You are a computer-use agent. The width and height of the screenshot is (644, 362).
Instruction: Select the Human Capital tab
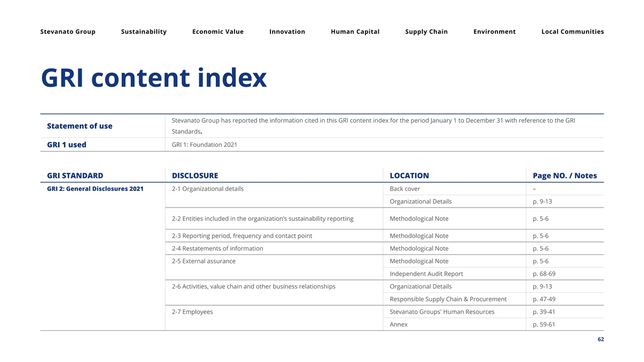(355, 32)
